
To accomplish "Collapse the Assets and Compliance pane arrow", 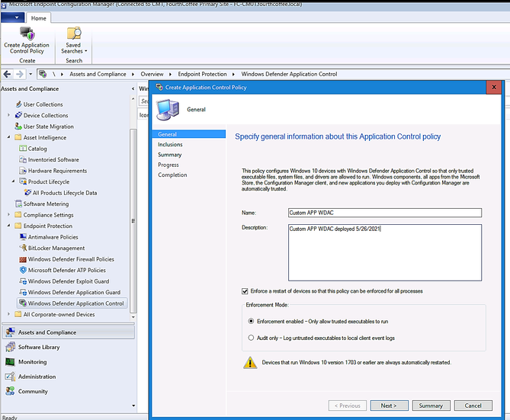I will 133,89.
